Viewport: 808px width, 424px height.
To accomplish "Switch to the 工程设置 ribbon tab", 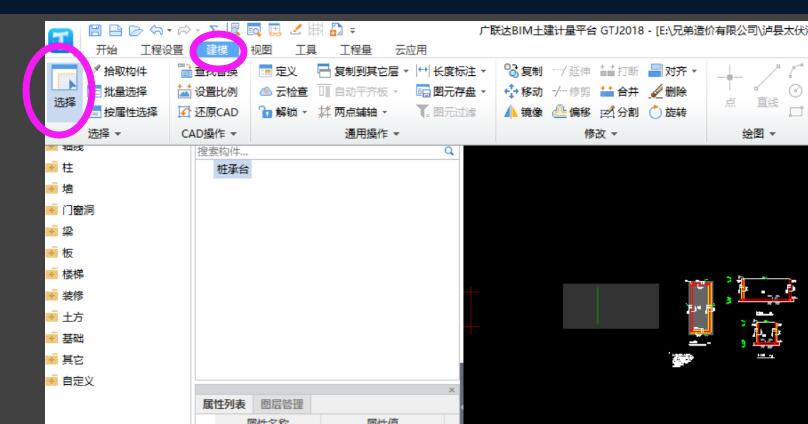I will tap(162, 50).
